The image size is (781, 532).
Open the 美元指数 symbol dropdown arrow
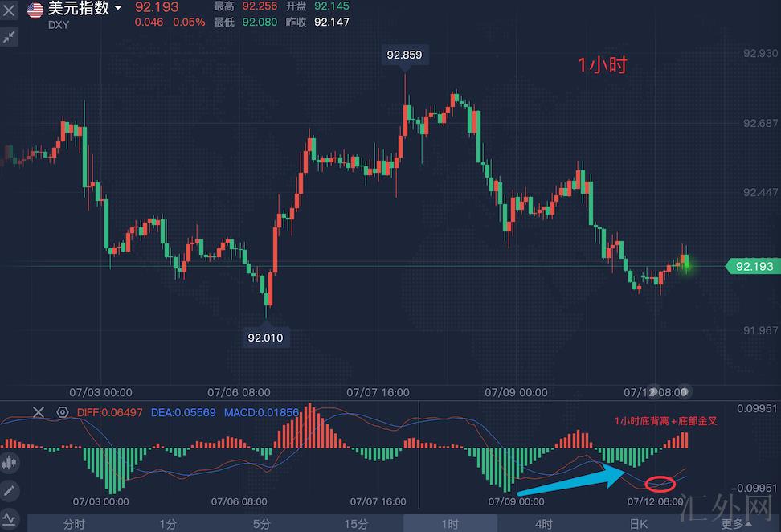tap(118, 8)
